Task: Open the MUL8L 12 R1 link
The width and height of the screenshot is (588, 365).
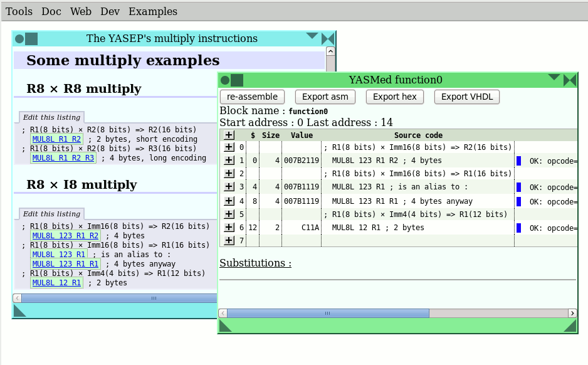Action: point(56,282)
